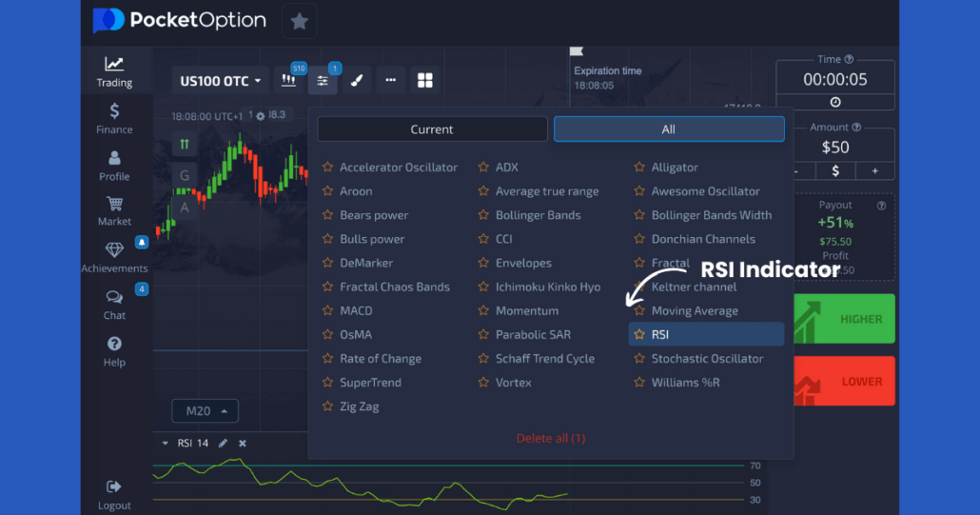This screenshot has height=515, width=980.
Task: Select the Stochastic Oscillator indicator
Action: (x=707, y=359)
